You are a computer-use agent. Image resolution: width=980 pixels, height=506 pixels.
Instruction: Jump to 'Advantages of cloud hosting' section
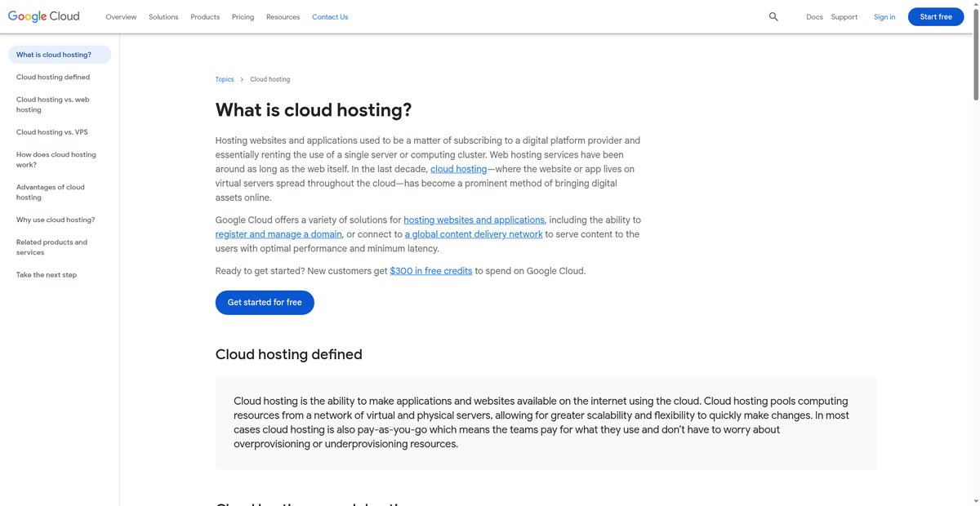pyautogui.click(x=51, y=192)
